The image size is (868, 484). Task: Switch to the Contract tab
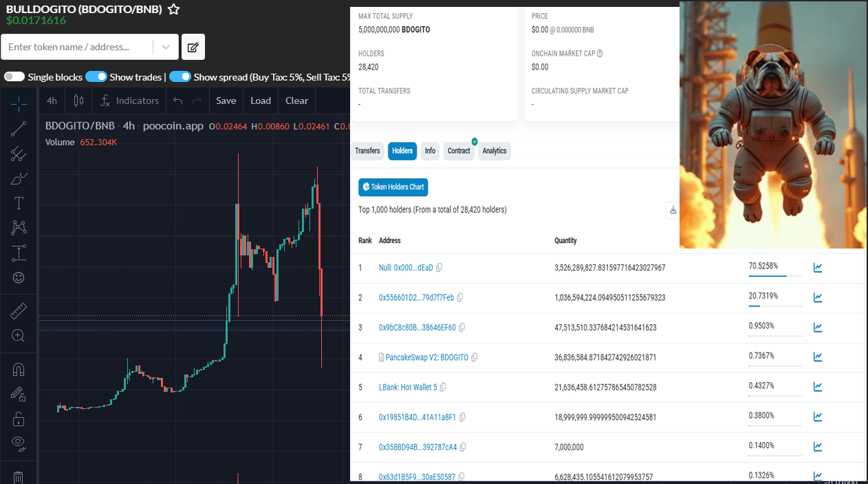459,151
